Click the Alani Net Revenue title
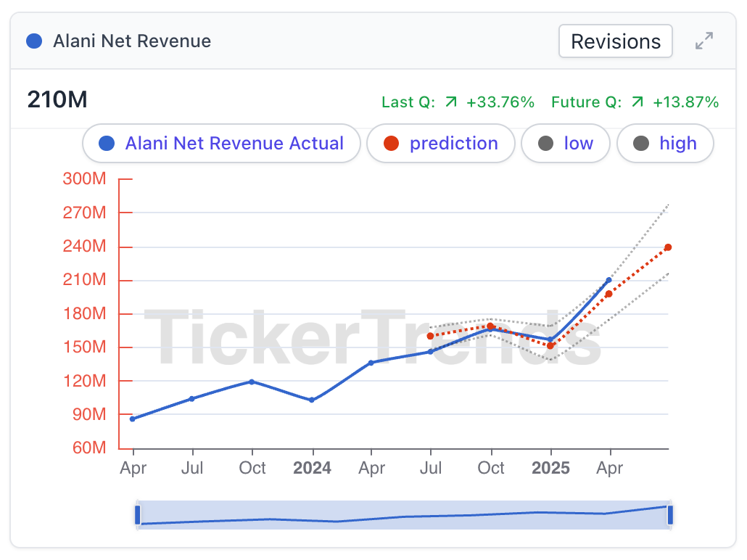 (x=132, y=41)
